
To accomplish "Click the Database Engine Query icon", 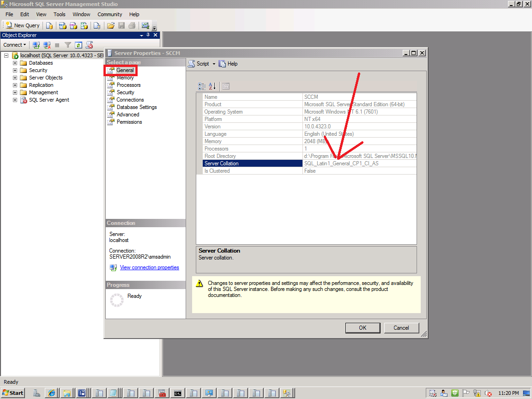I will 49,25.
